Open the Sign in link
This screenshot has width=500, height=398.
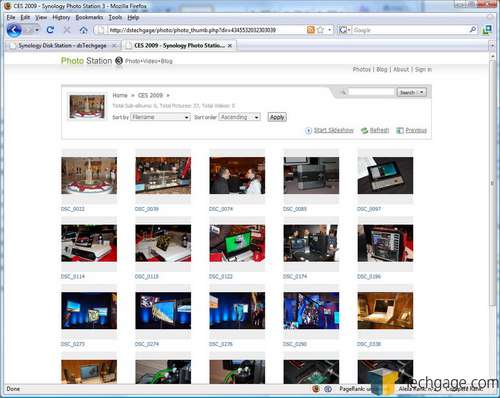423,69
